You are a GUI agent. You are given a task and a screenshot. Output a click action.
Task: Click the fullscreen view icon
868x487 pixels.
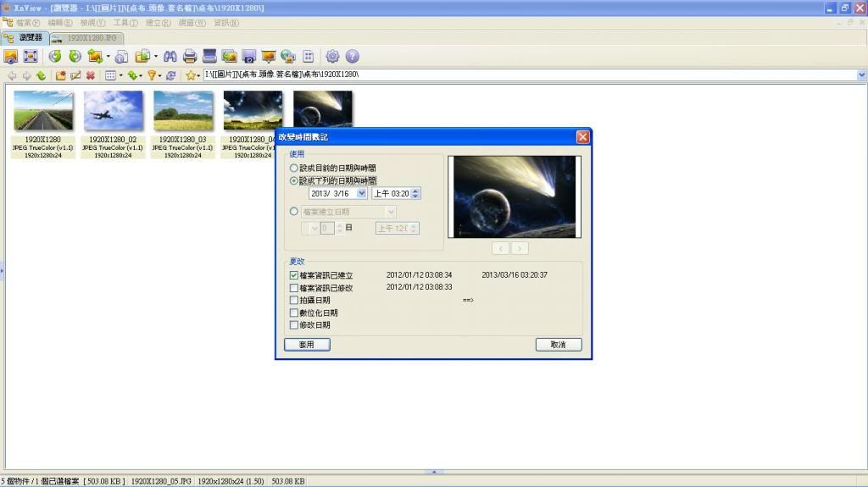[31, 57]
